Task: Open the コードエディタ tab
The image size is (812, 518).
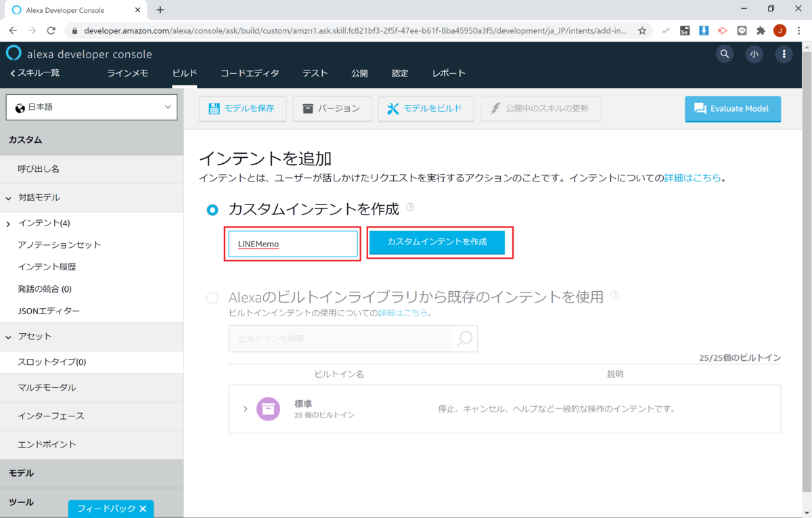Action: (x=249, y=73)
